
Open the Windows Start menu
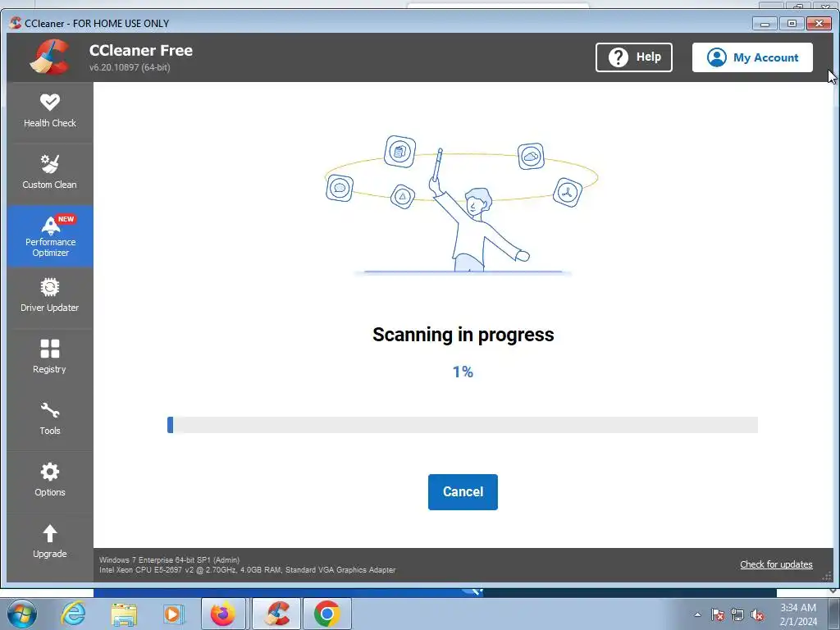pos(22,614)
